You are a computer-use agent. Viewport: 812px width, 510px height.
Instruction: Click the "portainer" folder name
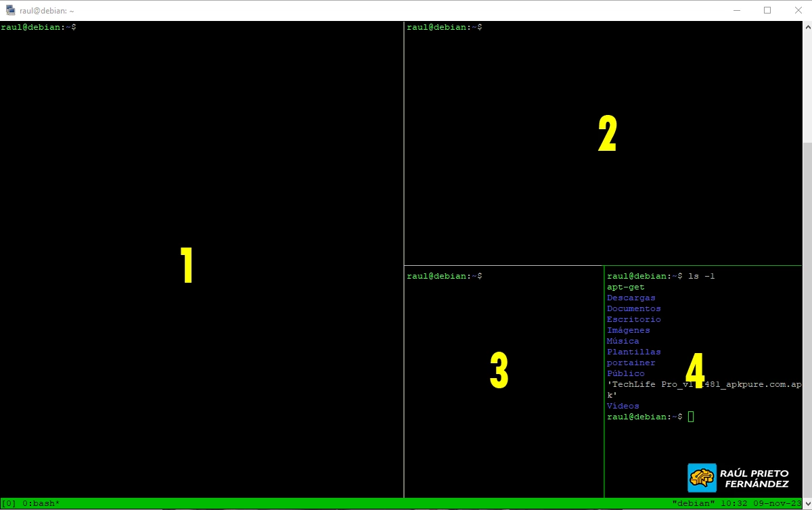point(631,363)
